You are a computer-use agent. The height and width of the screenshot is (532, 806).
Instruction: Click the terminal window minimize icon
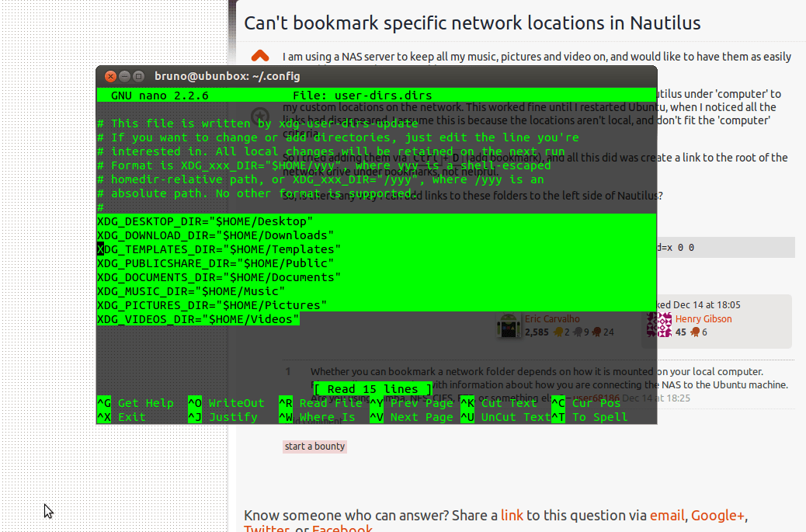(123, 76)
